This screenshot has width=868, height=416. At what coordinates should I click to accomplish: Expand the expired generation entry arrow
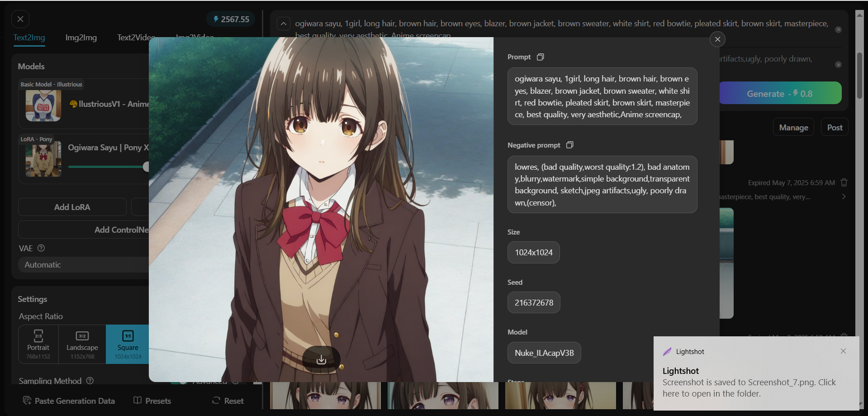pyautogui.click(x=844, y=196)
